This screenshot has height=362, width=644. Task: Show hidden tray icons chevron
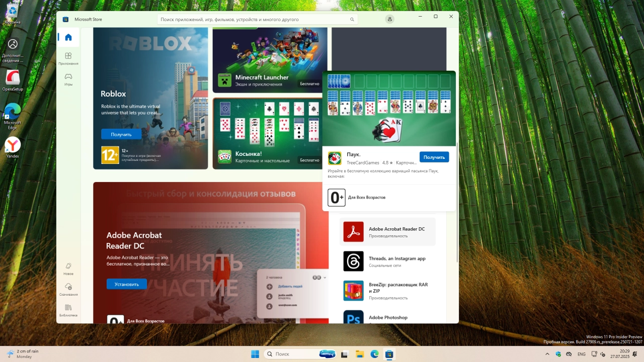(547, 354)
